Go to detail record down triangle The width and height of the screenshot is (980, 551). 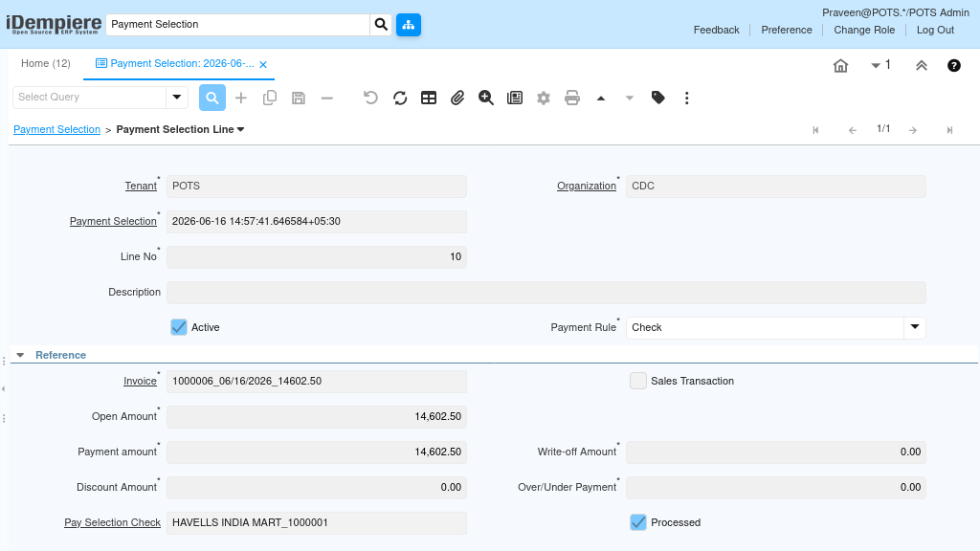click(x=630, y=99)
